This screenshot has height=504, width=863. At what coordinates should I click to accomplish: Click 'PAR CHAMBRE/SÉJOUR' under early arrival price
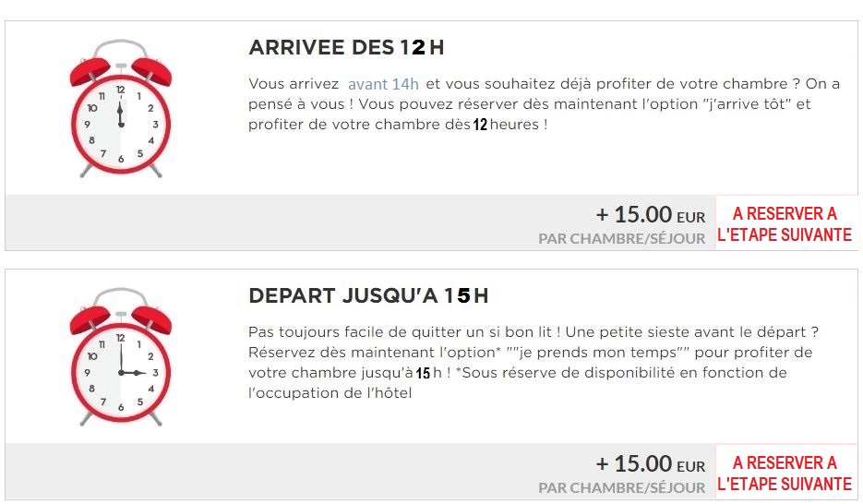[621, 239]
